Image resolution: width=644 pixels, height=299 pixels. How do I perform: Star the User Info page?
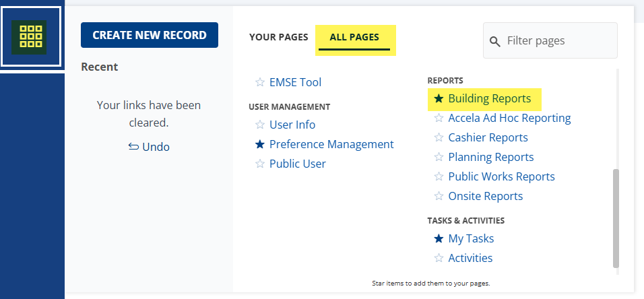tap(259, 125)
